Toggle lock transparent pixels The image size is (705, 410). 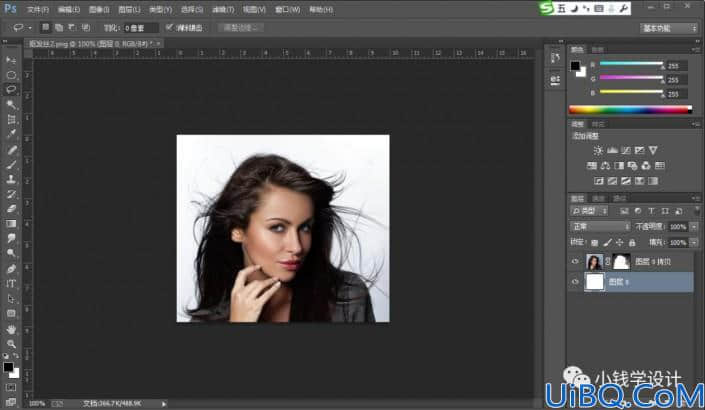[x=594, y=243]
